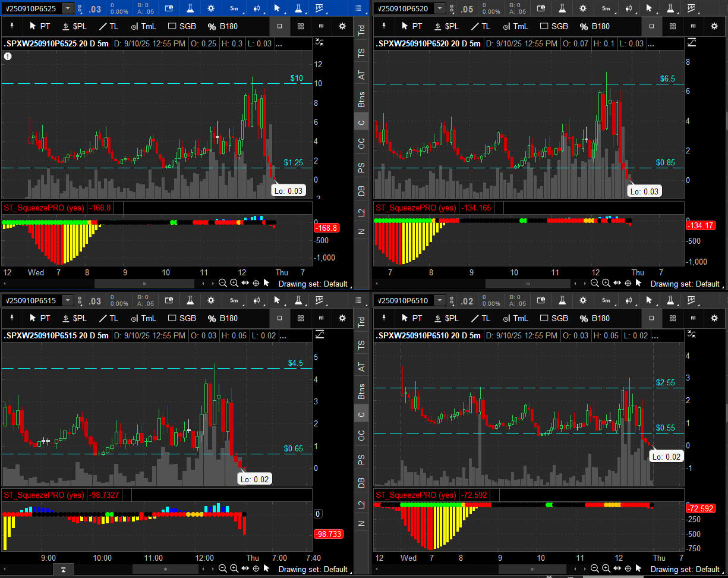
Task: Select the %B180 drawing tool in top-left chart
Action: (222, 26)
